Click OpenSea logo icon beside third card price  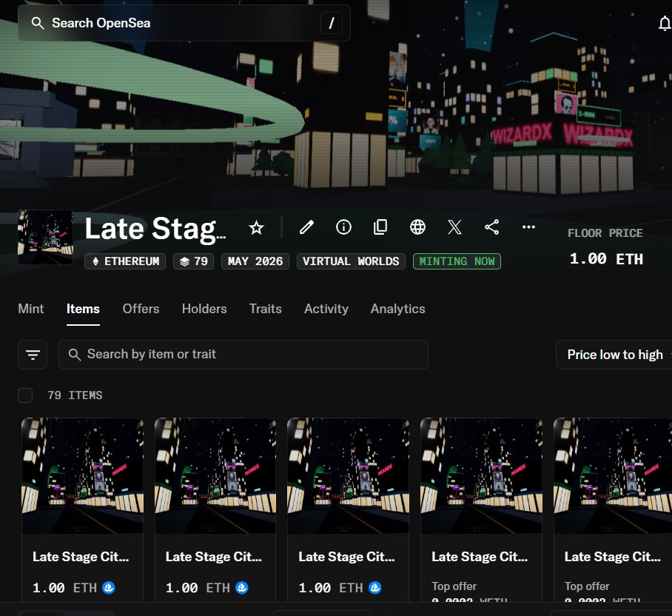coord(375,587)
